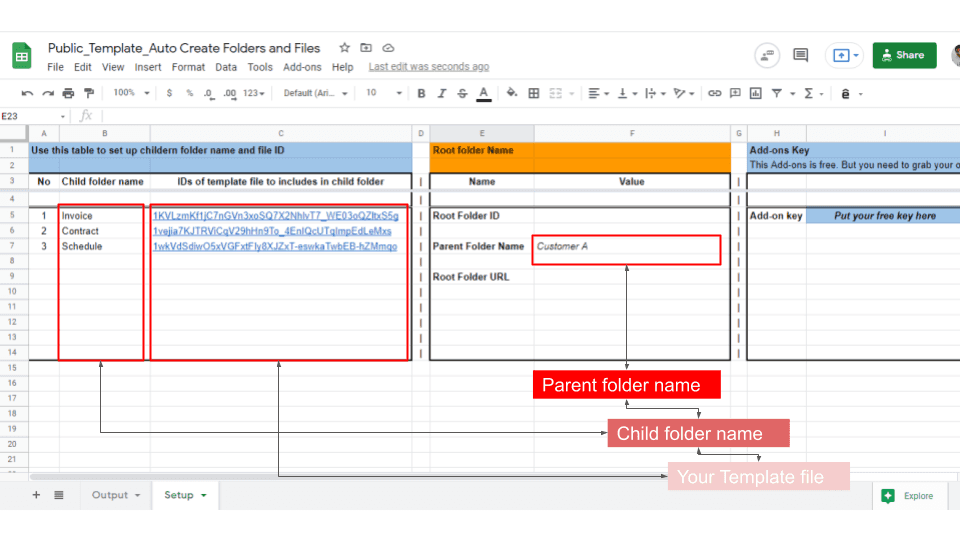Toggle bold formatting
This screenshot has height=540, width=960.
pyautogui.click(x=421, y=93)
